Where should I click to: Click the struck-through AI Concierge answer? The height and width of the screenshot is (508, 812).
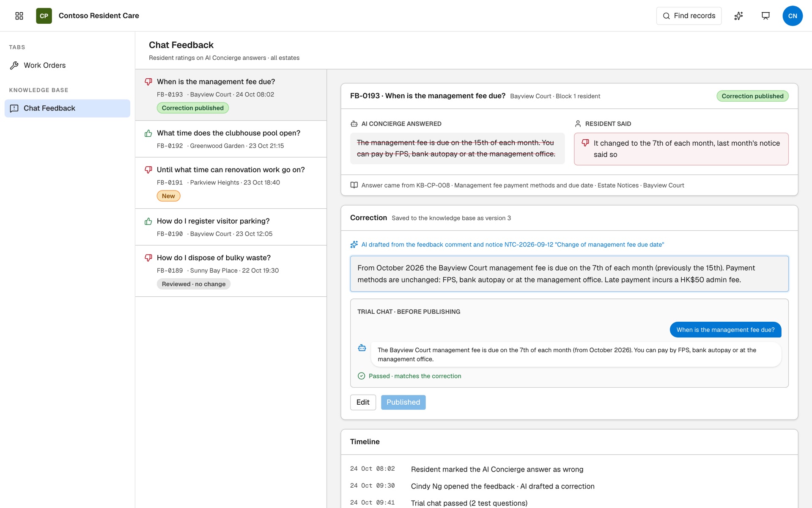pos(457,149)
